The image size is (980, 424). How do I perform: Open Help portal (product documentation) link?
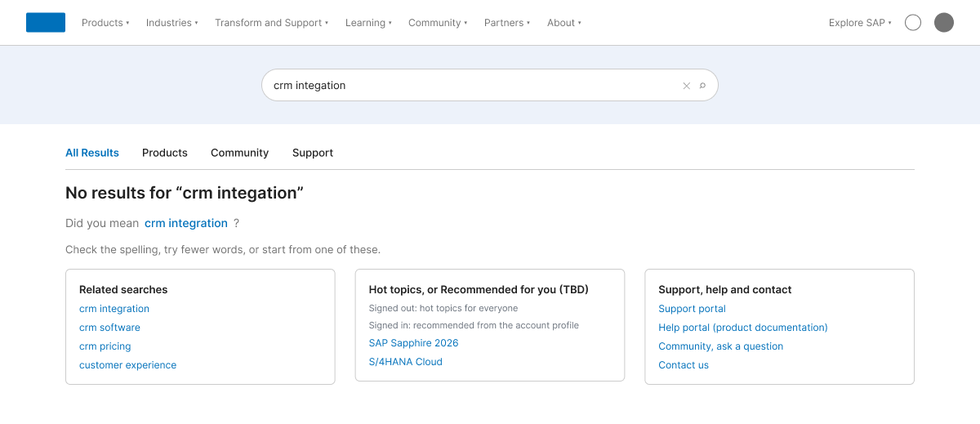coord(743,328)
